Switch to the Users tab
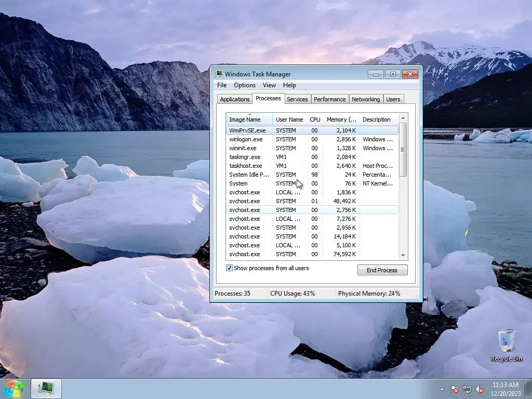The height and width of the screenshot is (399, 532). click(x=393, y=99)
